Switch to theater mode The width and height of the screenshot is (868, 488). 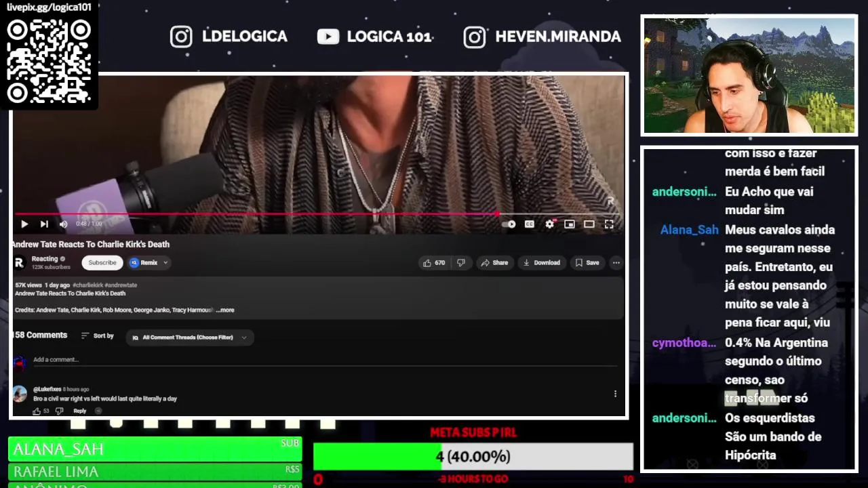pyautogui.click(x=589, y=224)
